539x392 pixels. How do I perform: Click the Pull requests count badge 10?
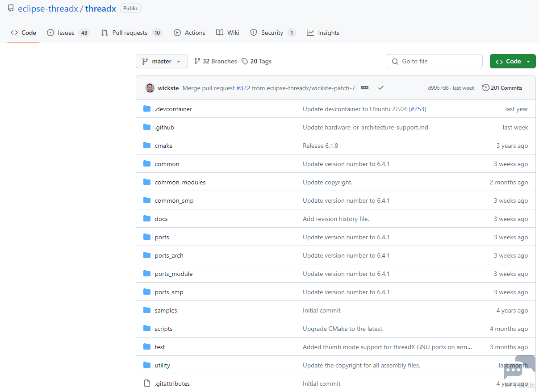coord(157,33)
